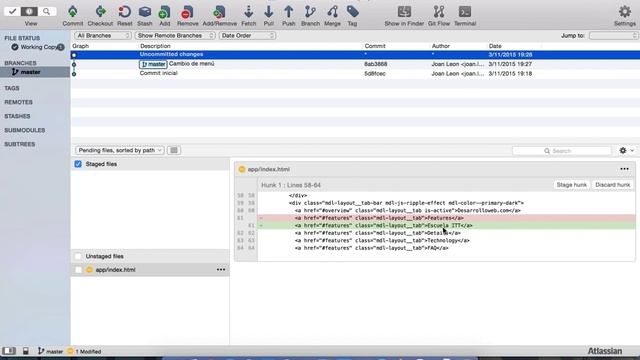Click the Add/Remove toolbar icon

coord(220,16)
